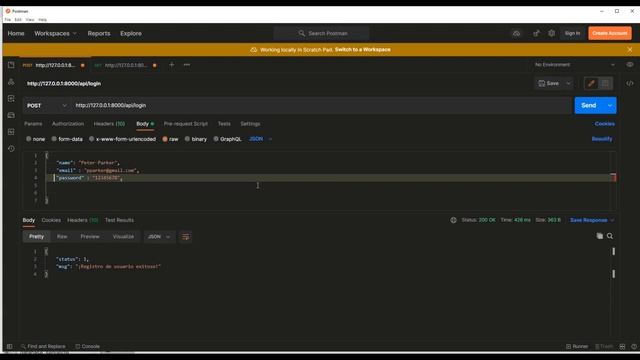The image size is (640, 360).
Task: Open Test Results response tab
Action: pos(119,220)
